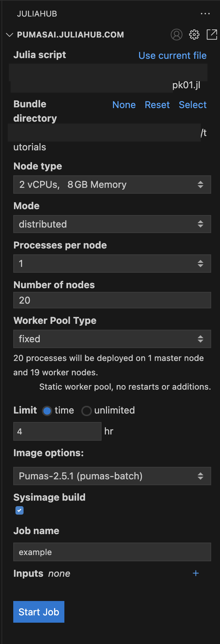Viewport: 220px width, 644px height.
Task: Open the Node type dropdown
Action: tap(112, 185)
